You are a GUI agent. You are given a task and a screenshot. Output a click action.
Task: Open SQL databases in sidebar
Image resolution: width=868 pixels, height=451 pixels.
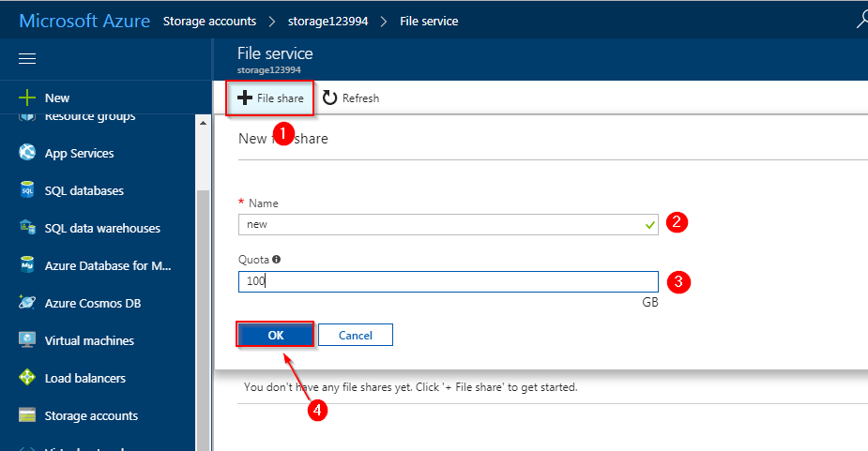pos(84,191)
